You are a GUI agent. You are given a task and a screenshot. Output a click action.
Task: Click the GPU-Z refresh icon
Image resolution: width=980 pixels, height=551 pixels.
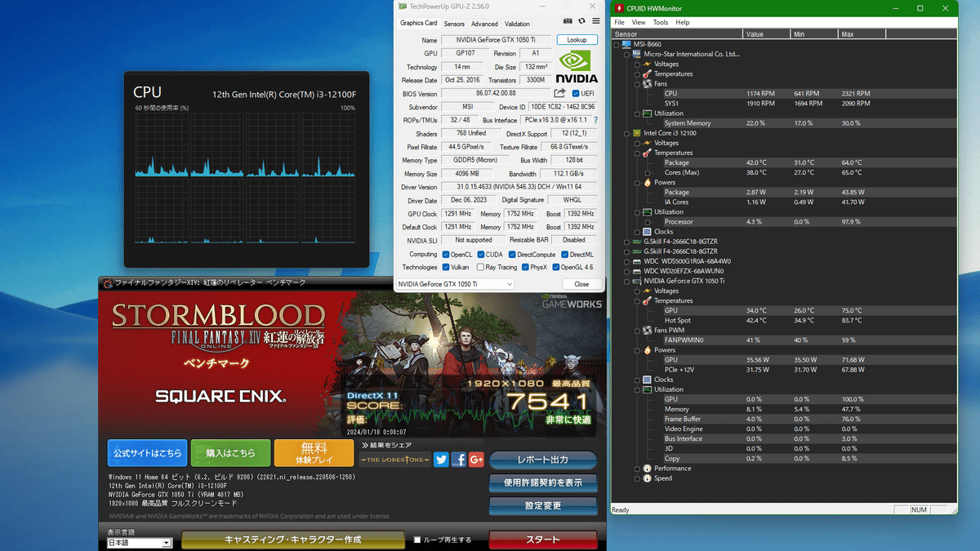(581, 21)
